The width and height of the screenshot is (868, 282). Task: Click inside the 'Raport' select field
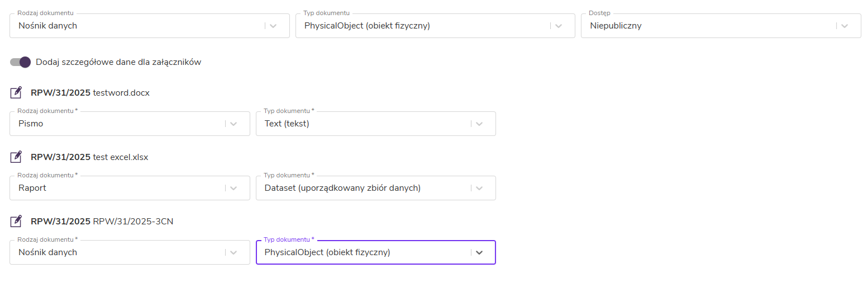click(112, 188)
